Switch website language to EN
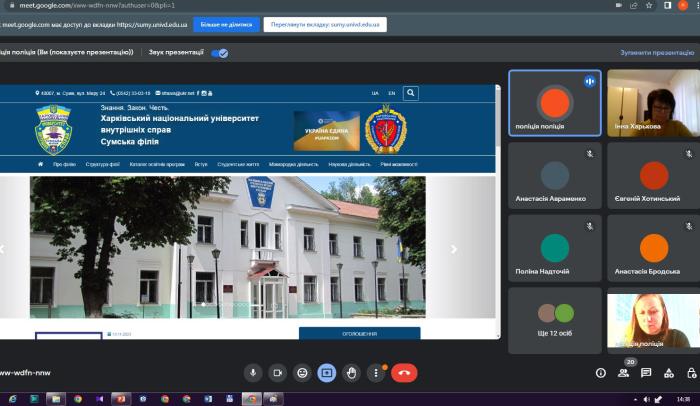This screenshot has height=406, width=700. coord(392,93)
